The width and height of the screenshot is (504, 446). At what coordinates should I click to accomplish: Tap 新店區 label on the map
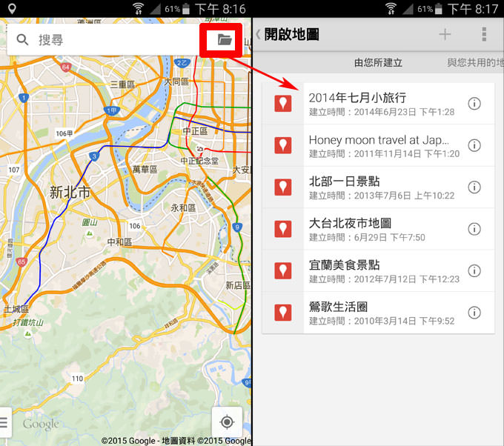click(x=238, y=285)
